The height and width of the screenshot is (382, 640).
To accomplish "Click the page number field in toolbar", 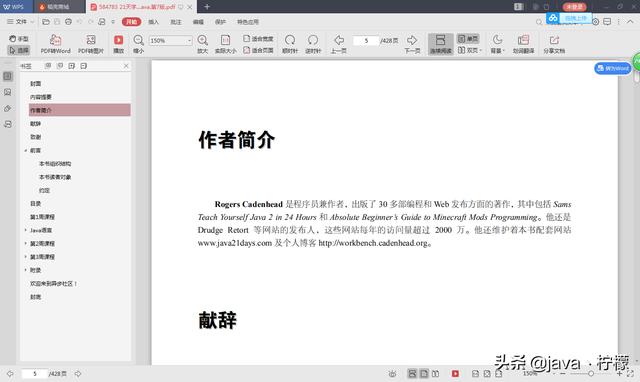I will (x=366, y=40).
